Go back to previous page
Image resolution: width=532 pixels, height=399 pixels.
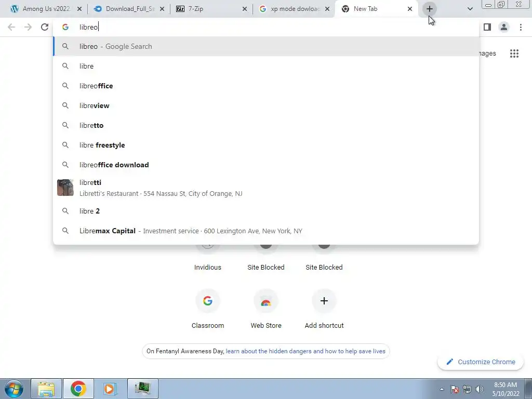tap(11, 27)
